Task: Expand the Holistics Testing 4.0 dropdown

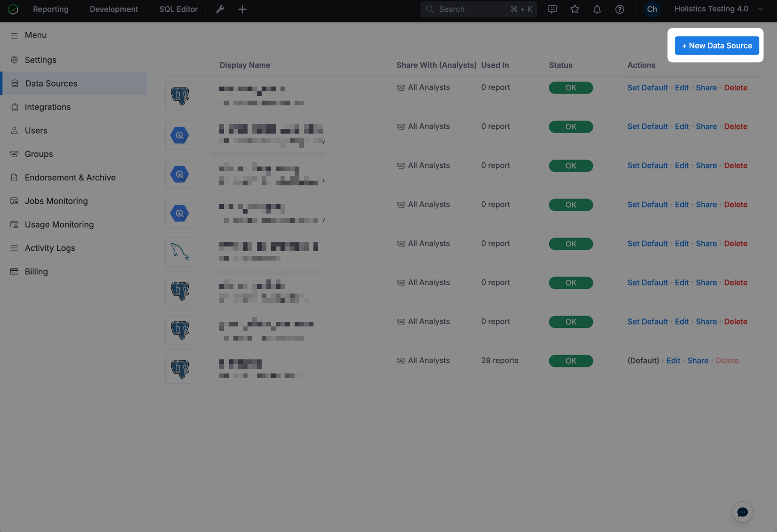Action: (x=761, y=9)
